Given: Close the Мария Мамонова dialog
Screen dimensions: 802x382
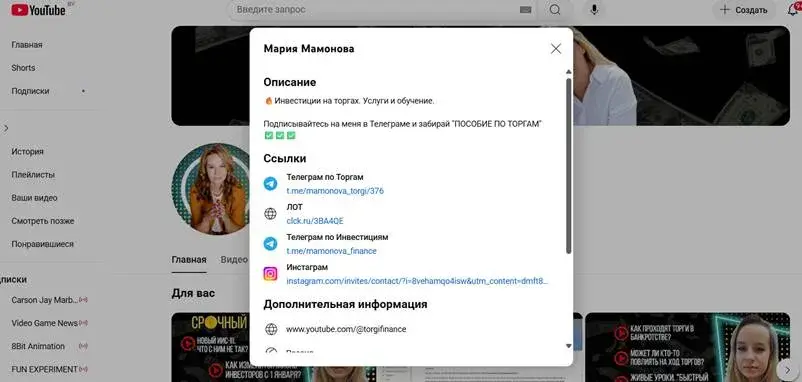Looking at the screenshot, I should point(556,49).
